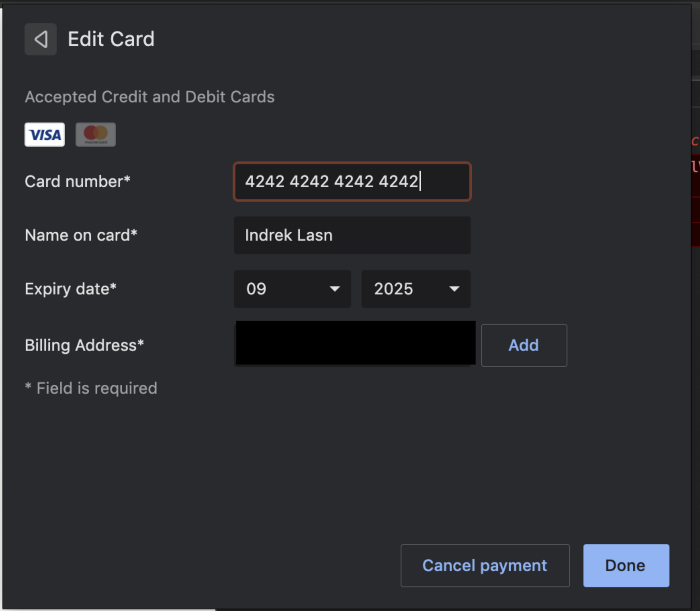This screenshot has height=611, width=700.
Task: Focus the Card number input field
Action: (x=351, y=181)
